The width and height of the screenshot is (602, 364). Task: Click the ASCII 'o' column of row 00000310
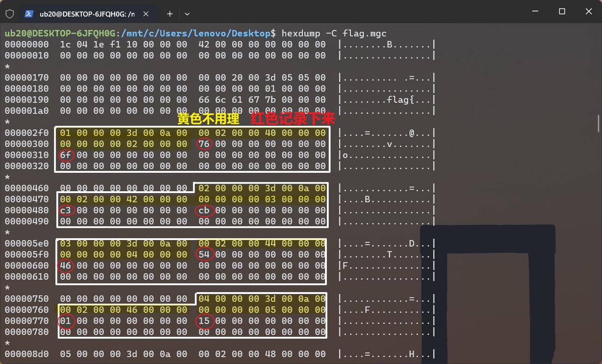(387, 155)
